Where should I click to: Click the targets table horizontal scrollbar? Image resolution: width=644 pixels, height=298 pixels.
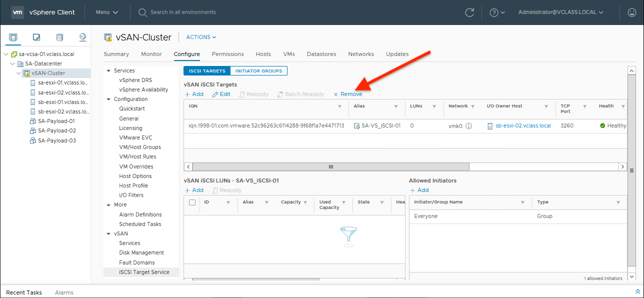330,167
